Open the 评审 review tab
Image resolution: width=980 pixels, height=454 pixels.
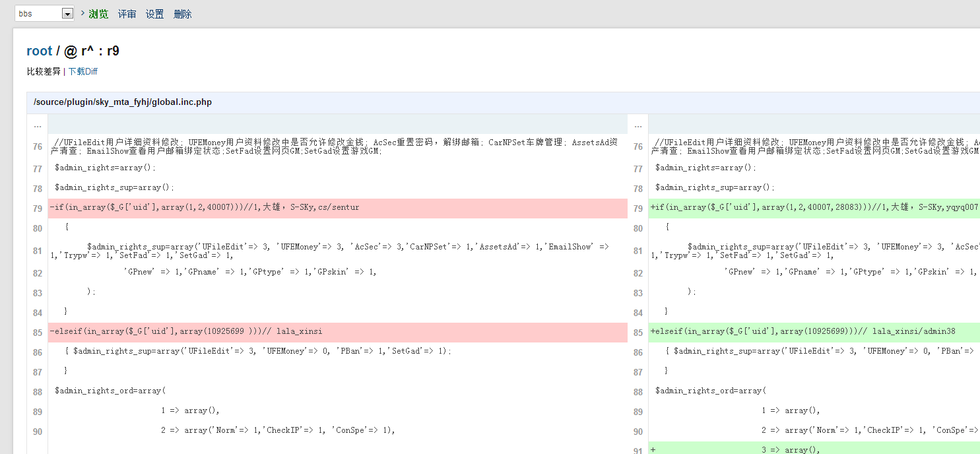click(127, 14)
